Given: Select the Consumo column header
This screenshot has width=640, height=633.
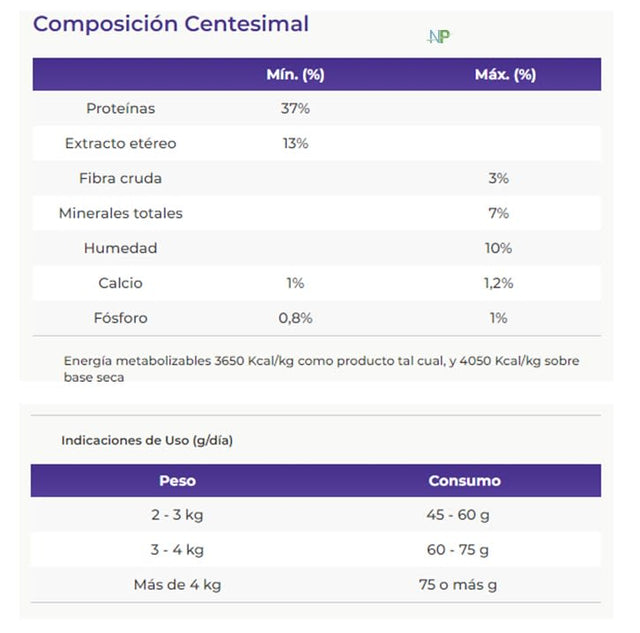Looking at the screenshot, I should coord(465,481).
